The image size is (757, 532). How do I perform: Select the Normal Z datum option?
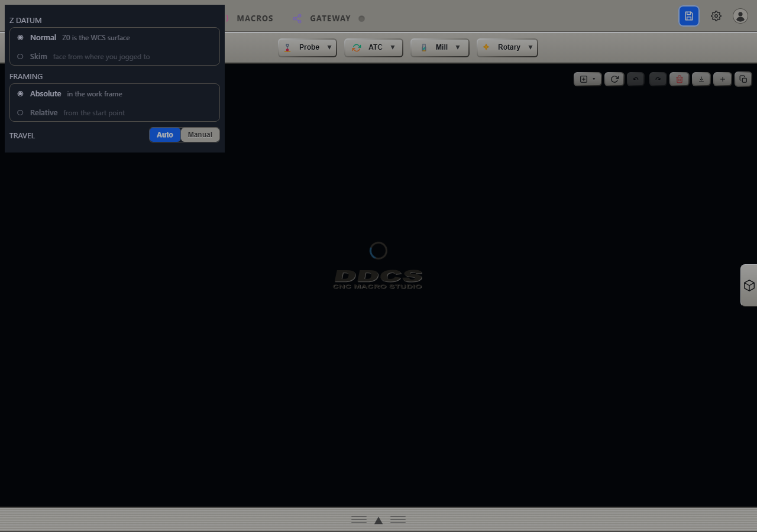[x=115, y=37]
